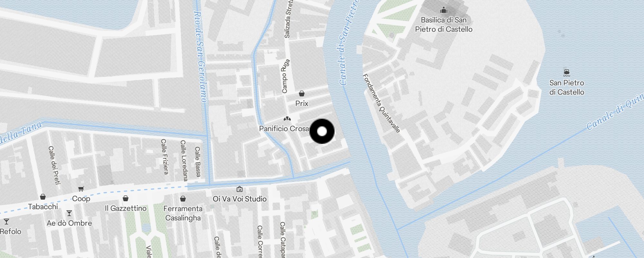Click the Ferramenta Casalingha shop icon
This screenshot has width=644, height=258.
183,198
